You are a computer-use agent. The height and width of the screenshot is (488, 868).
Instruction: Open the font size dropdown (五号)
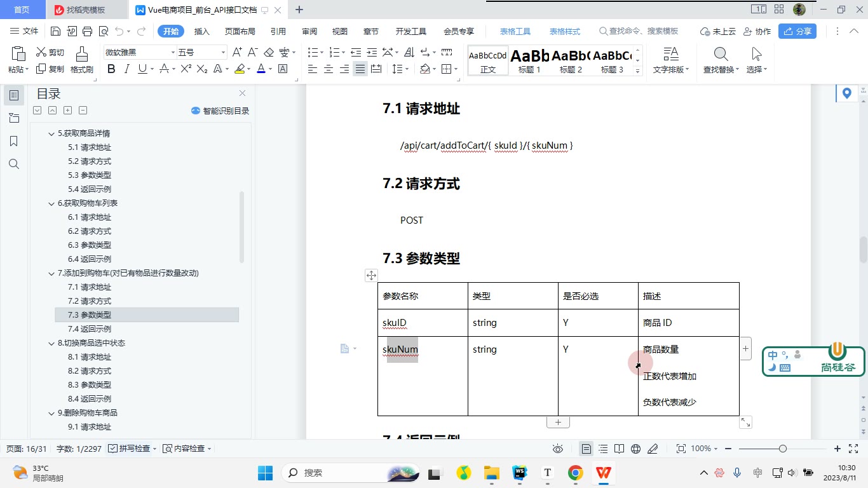[223, 52]
